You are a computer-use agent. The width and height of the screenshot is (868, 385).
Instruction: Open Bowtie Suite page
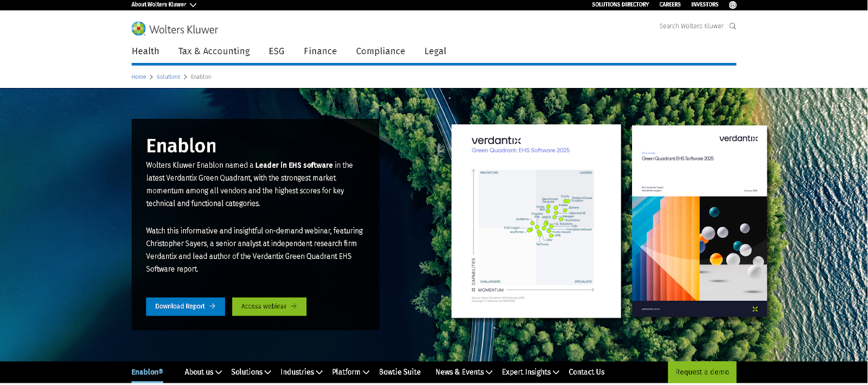(400, 372)
